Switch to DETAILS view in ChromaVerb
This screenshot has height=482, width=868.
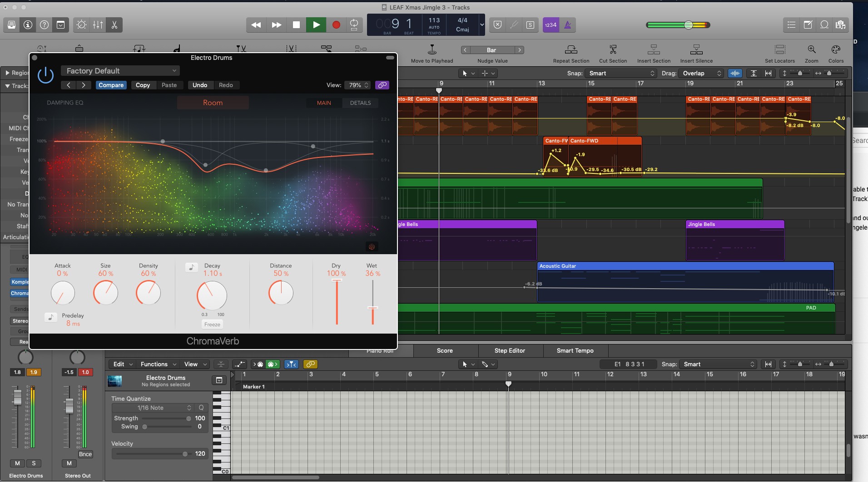[x=360, y=103]
